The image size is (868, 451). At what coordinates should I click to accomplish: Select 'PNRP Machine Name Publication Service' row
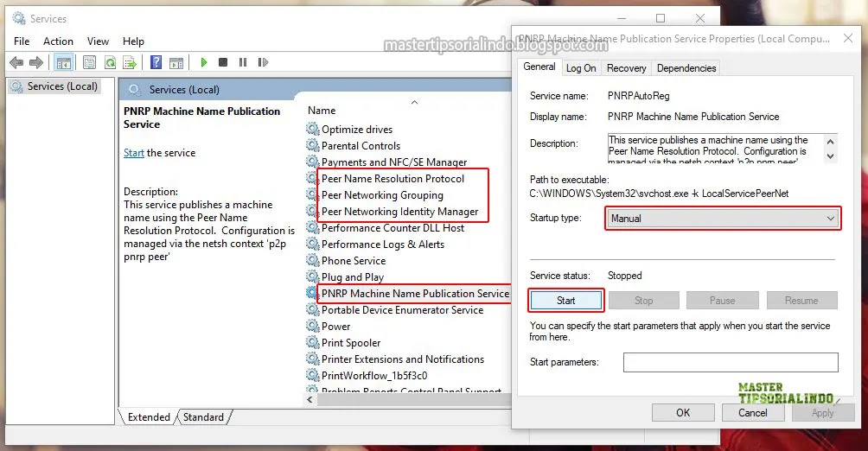click(x=415, y=293)
